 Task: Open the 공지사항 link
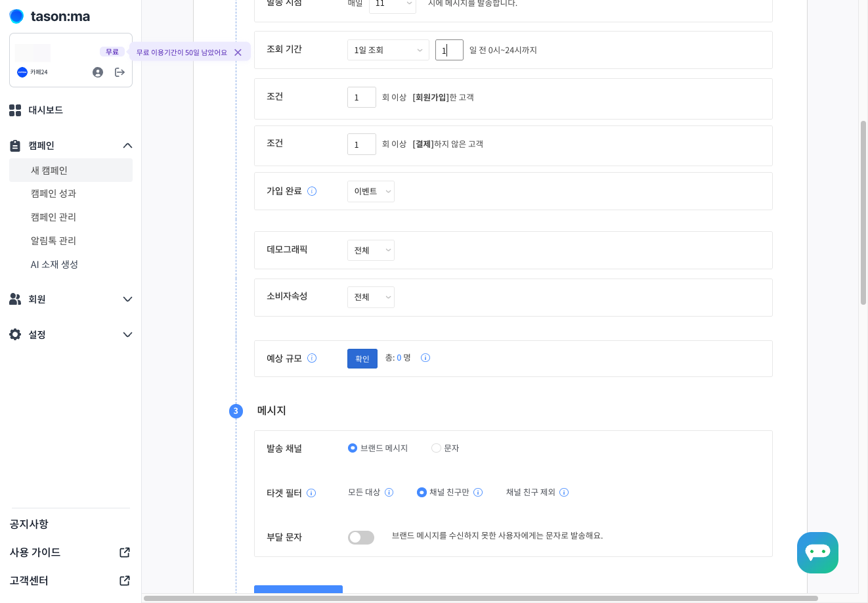pyautogui.click(x=29, y=524)
